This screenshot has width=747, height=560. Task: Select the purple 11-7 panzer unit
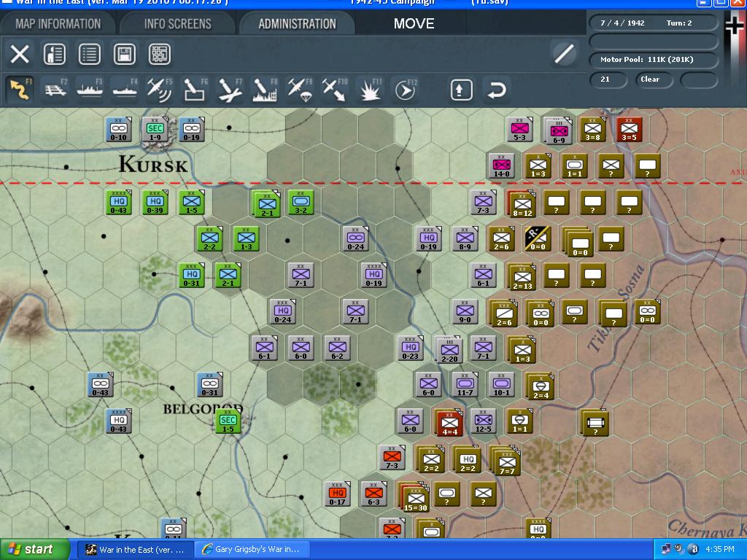tap(465, 385)
